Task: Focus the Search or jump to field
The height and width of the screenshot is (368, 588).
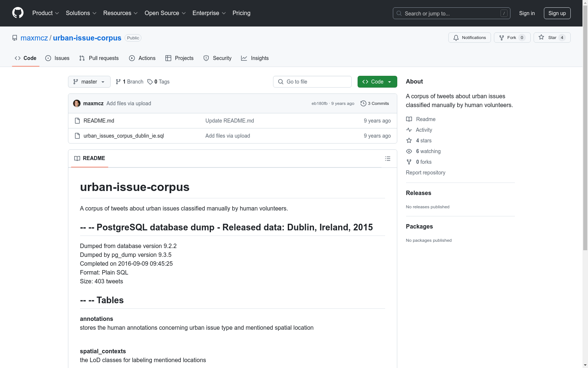Action: [451, 13]
